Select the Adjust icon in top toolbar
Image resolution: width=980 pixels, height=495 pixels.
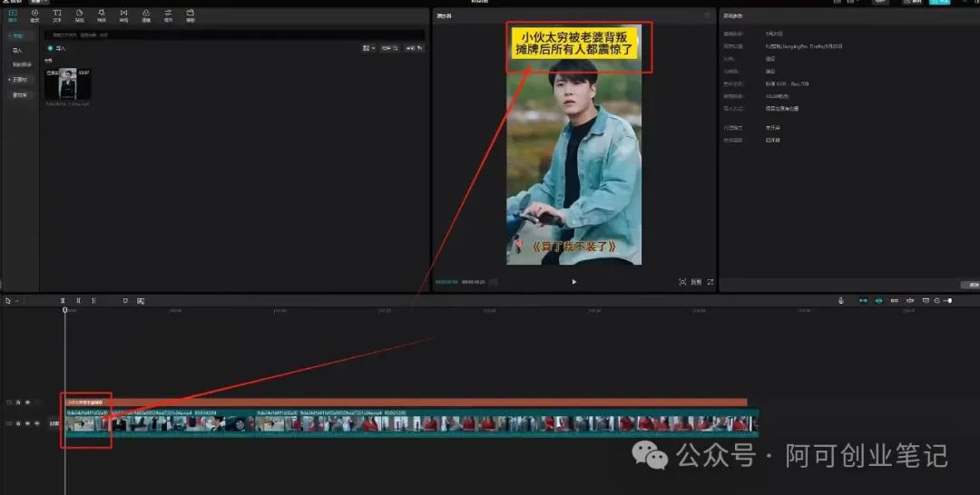tap(168, 15)
